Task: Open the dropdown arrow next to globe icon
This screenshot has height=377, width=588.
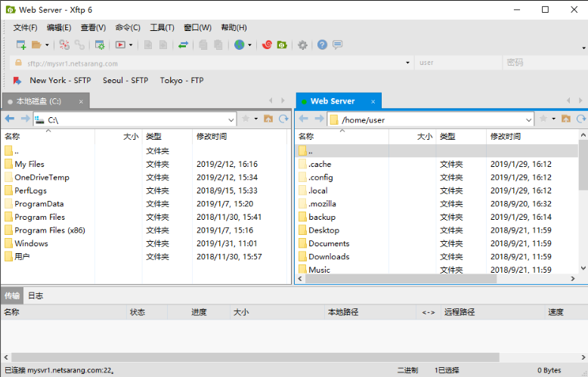Action: pos(249,45)
